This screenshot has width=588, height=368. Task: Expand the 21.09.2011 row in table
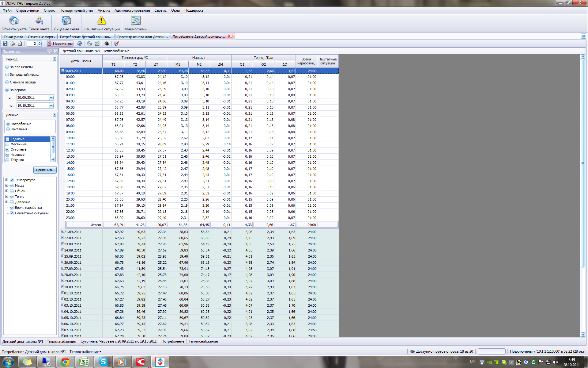point(62,232)
